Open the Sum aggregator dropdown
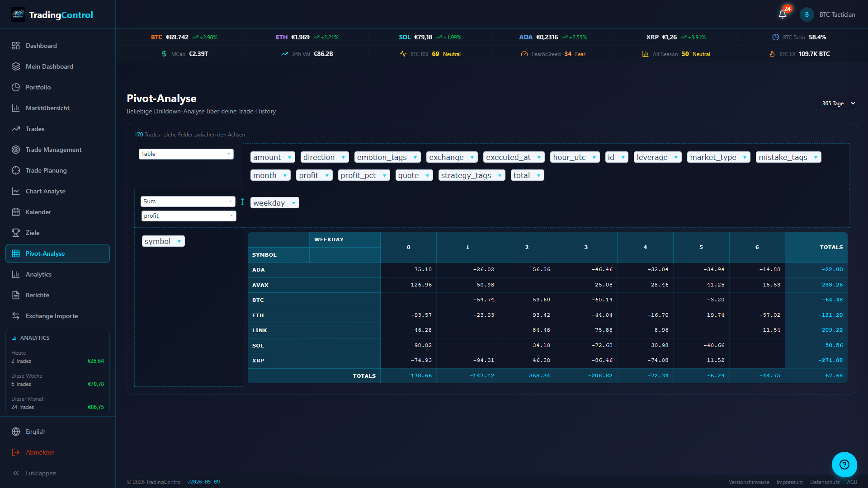 pyautogui.click(x=188, y=202)
